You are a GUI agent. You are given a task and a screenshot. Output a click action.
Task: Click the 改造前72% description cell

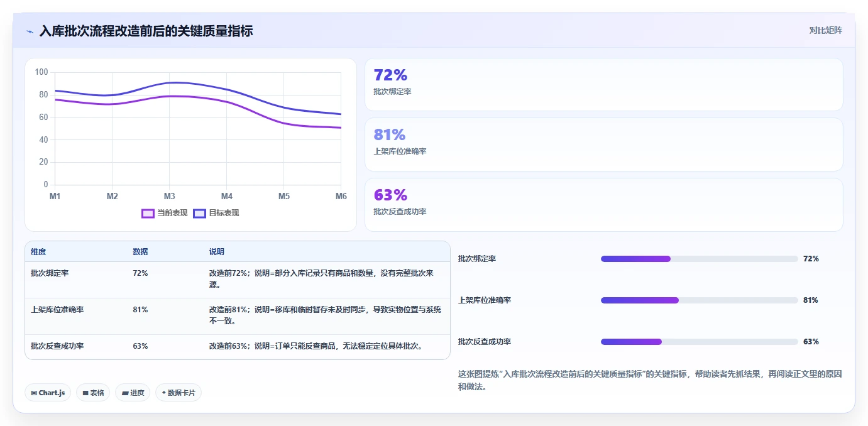tap(326, 279)
